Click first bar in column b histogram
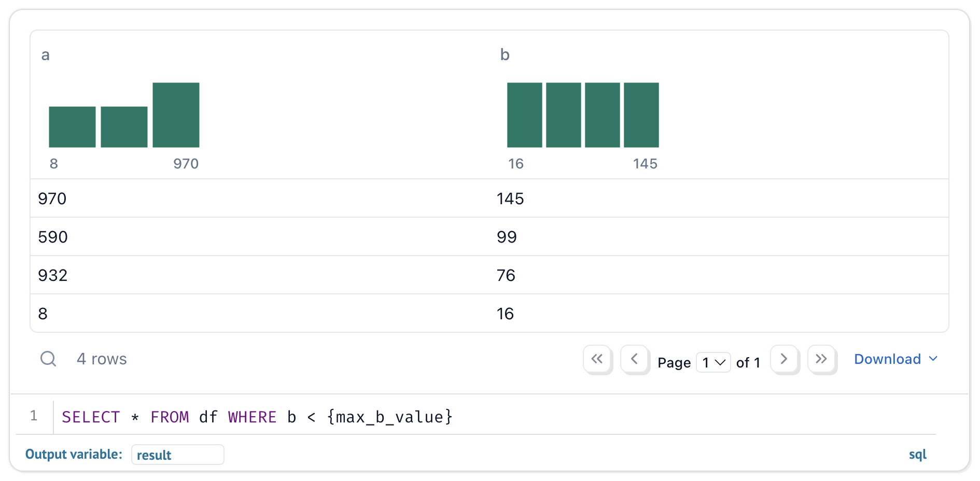The image size is (980, 481). pyautogui.click(x=524, y=115)
